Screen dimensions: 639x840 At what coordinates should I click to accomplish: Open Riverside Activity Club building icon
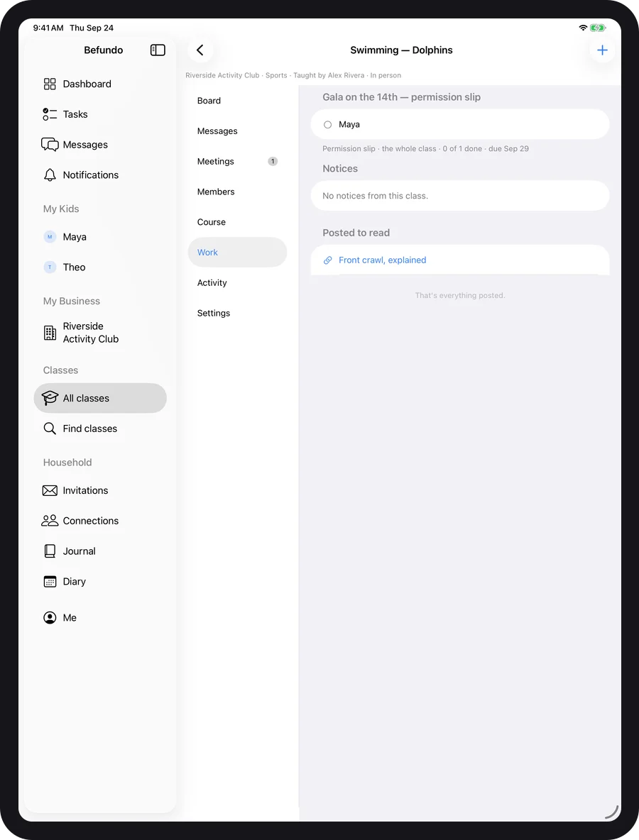(50, 333)
